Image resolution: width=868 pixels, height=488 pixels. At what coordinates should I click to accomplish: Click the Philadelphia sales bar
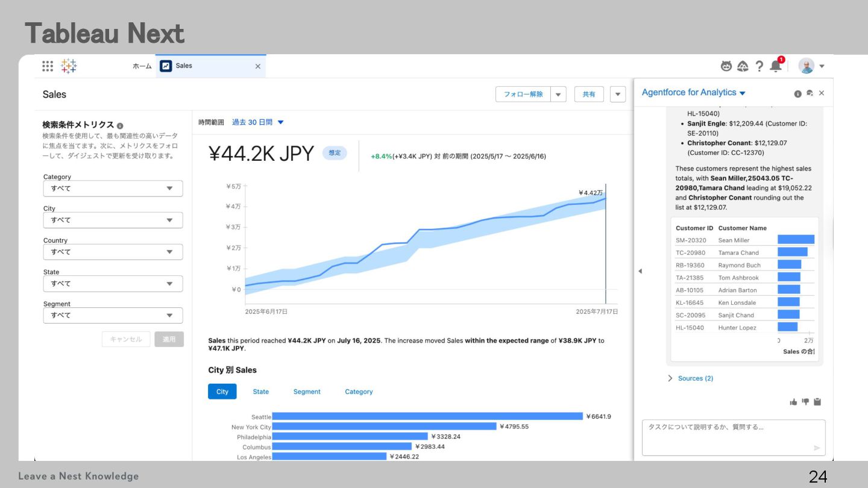click(350, 437)
